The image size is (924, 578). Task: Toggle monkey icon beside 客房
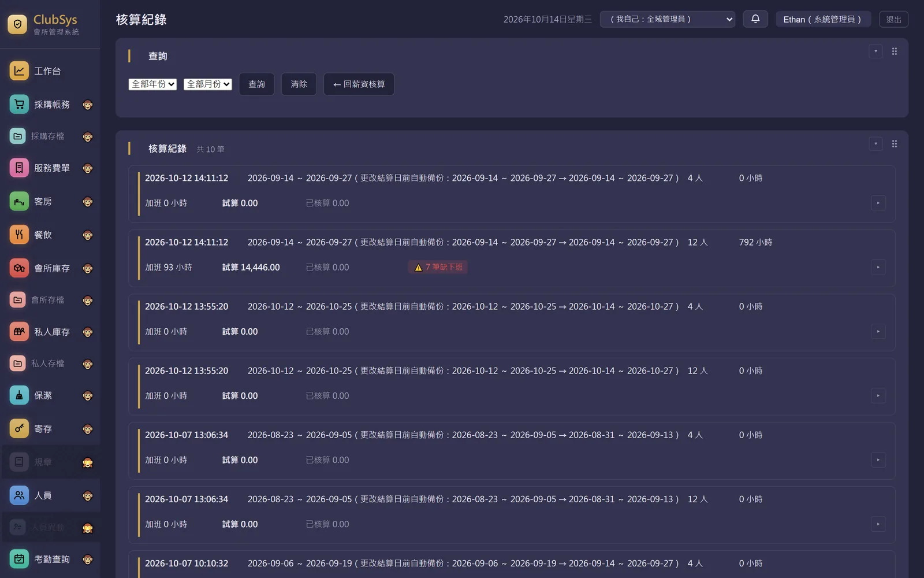(88, 202)
